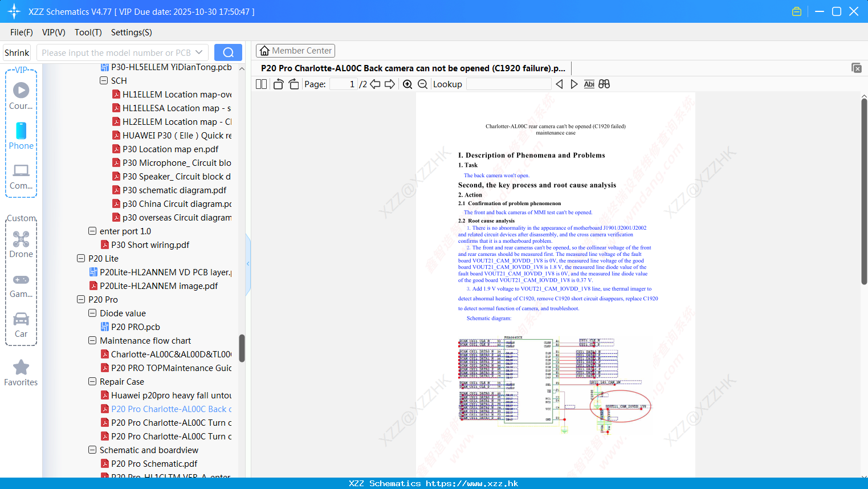Click the XZZ app logo
868x489 pixels.
[x=14, y=11]
